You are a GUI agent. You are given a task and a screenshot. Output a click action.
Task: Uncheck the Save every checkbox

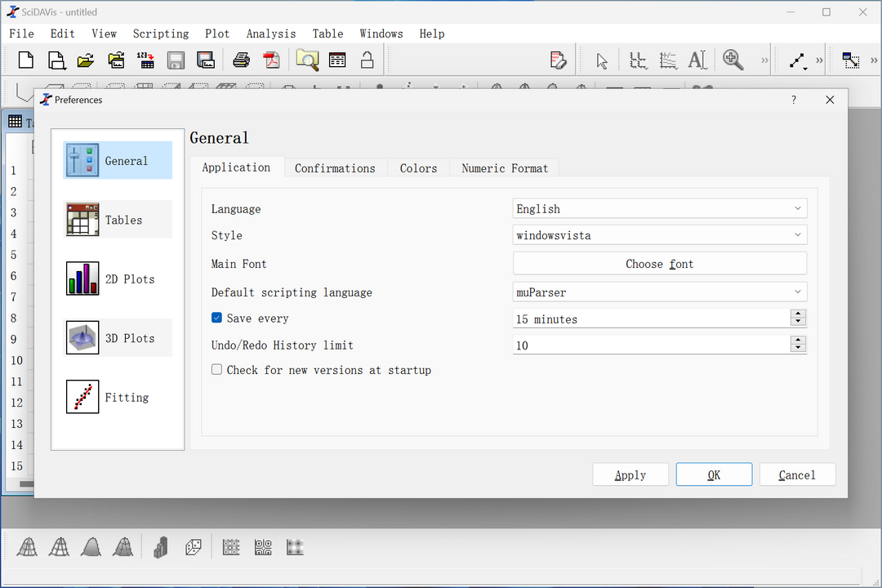point(217,318)
